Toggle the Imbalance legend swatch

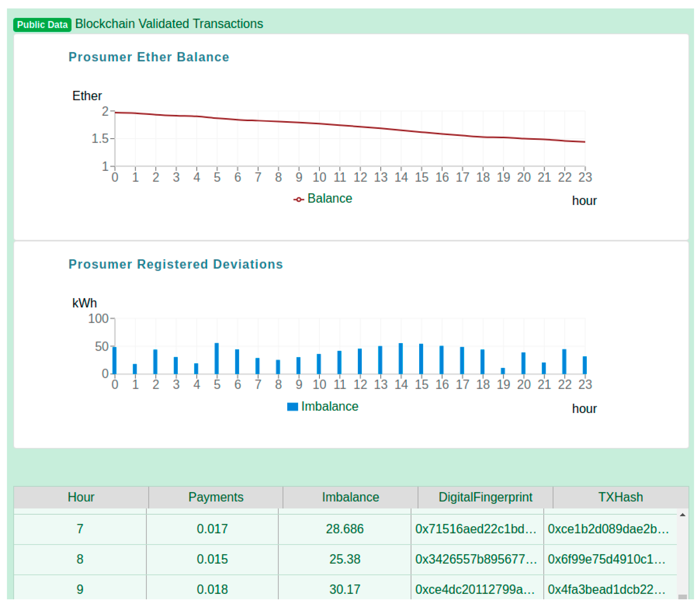tap(292, 407)
